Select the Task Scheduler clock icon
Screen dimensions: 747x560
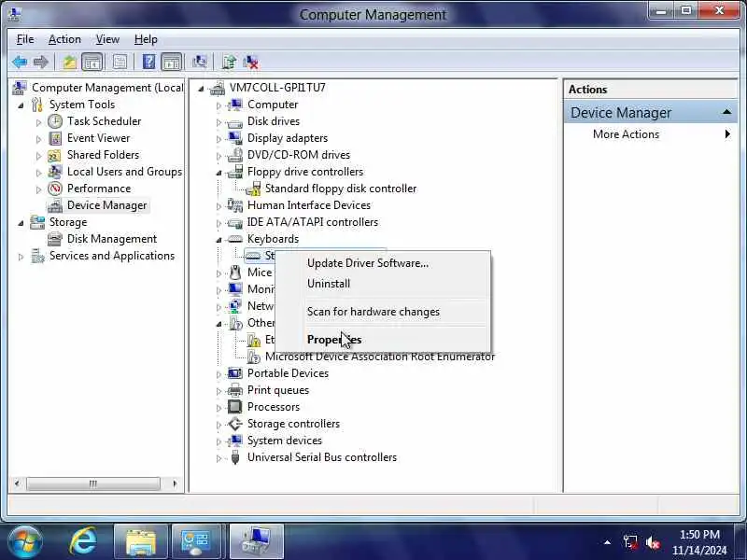[x=55, y=121]
